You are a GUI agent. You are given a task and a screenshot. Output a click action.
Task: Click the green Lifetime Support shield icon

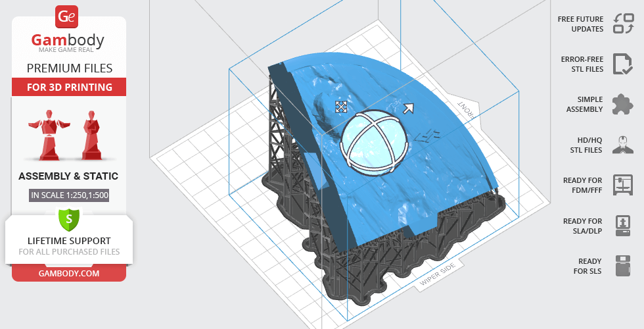click(x=69, y=218)
